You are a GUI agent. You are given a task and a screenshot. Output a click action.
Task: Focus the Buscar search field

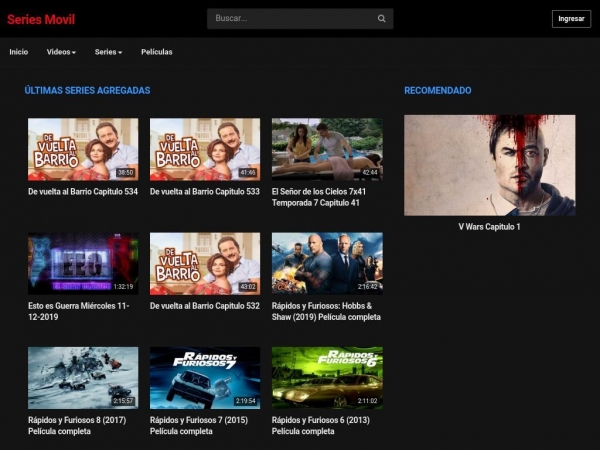pos(300,18)
